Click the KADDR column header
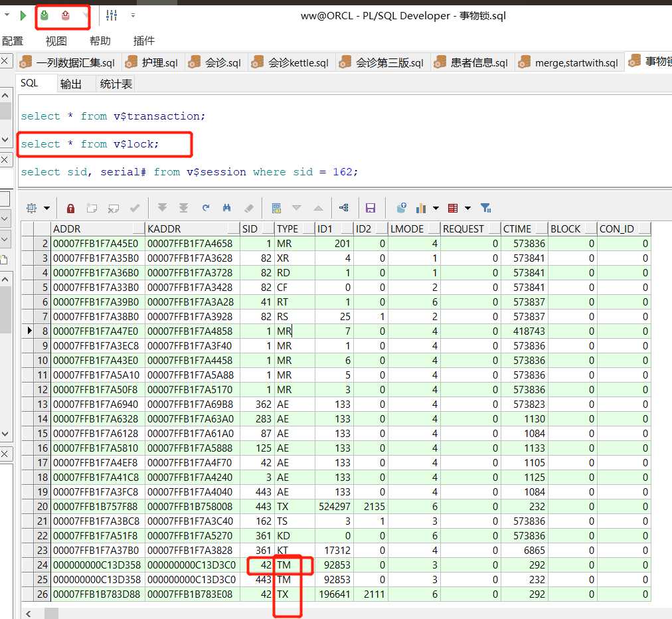Image resolution: width=672 pixels, height=619 pixels. [x=193, y=229]
